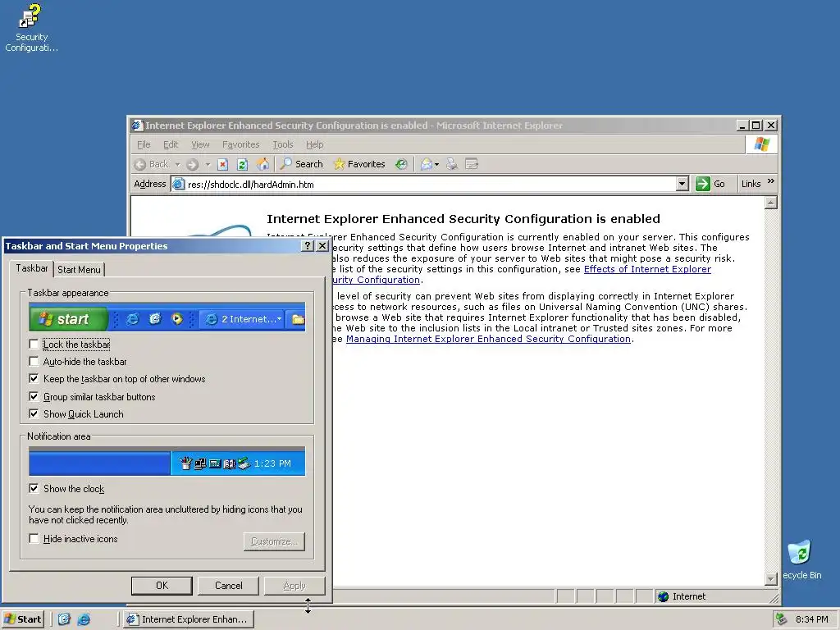Open the File menu in Internet Explorer
Screen dimensions: 840x630
point(144,144)
